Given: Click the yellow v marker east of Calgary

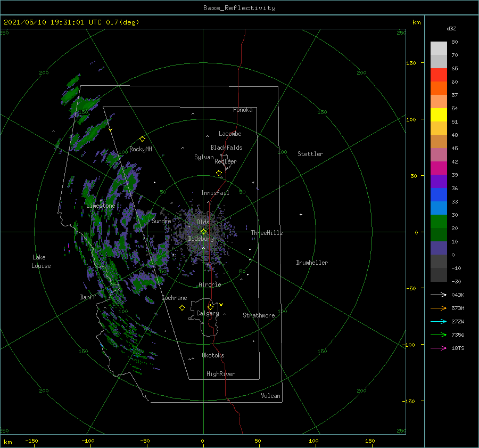Looking at the screenshot, I should click(x=221, y=305).
